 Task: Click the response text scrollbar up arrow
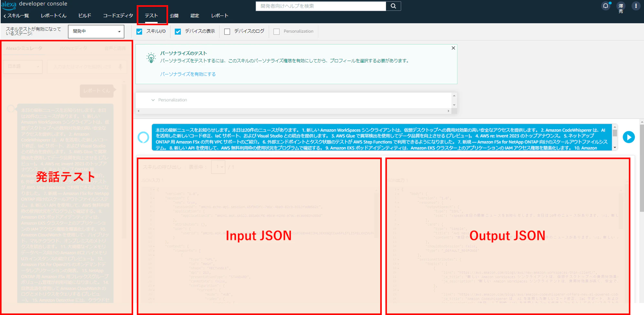[x=615, y=126]
